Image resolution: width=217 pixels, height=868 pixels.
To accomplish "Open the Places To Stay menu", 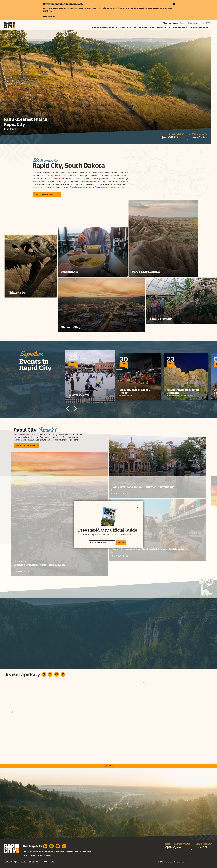I will point(178,28).
